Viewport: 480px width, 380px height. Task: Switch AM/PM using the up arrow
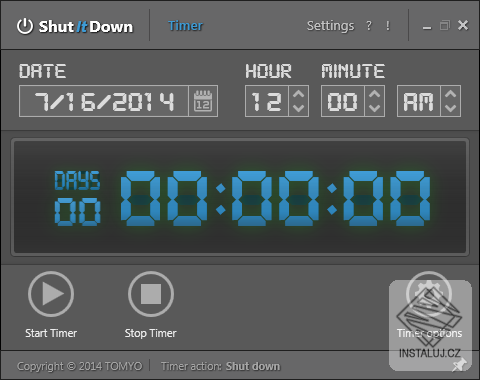point(451,94)
